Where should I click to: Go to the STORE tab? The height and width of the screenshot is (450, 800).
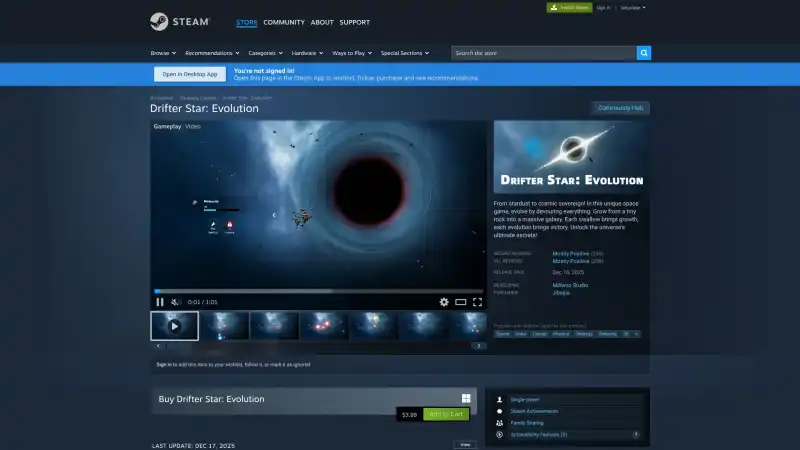click(x=246, y=22)
